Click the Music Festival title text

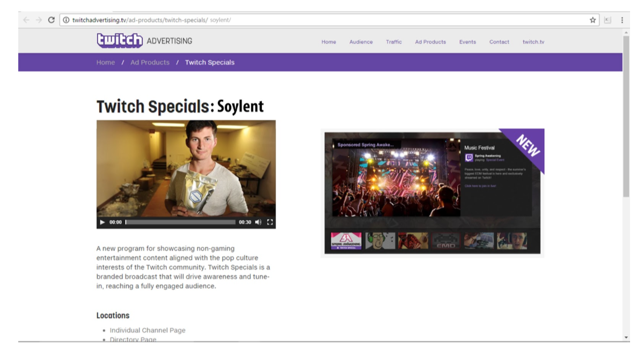pyautogui.click(x=479, y=147)
